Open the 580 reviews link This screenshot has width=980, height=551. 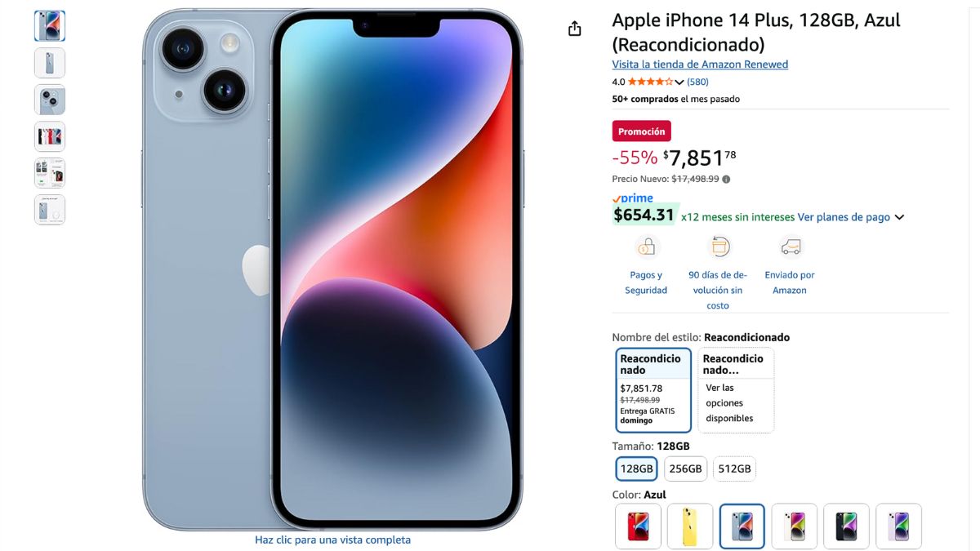point(697,82)
